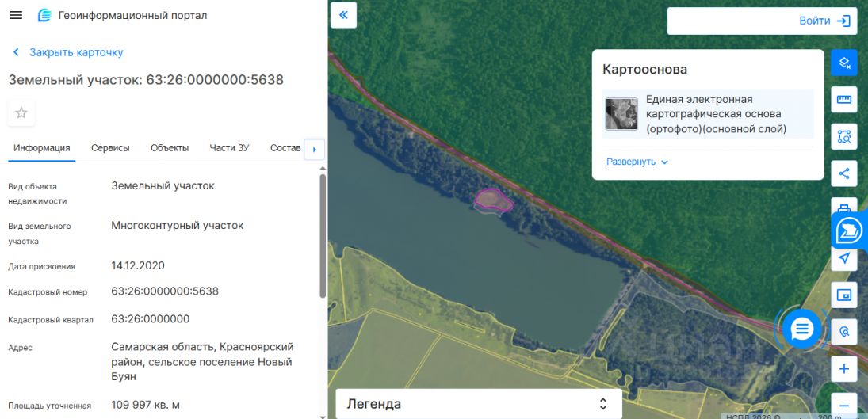The image size is (868, 419).
Task: Toggle the map layers panel button
Action: point(844,63)
